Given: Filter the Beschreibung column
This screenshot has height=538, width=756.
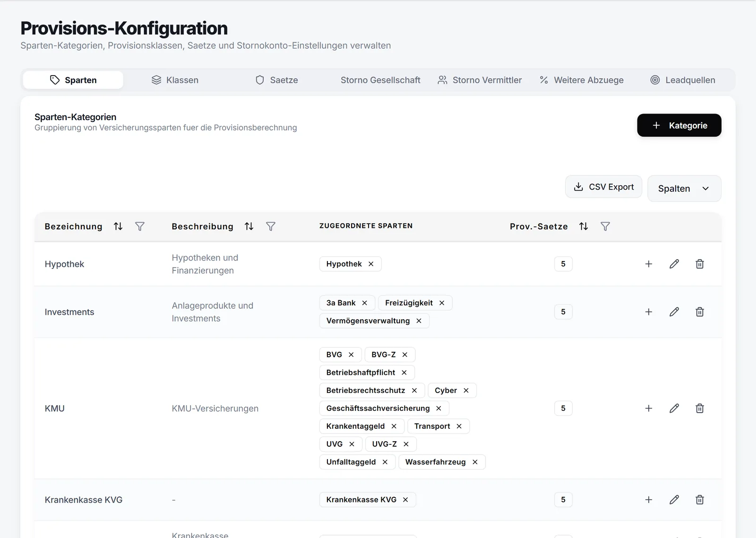Looking at the screenshot, I should [x=271, y=226].
